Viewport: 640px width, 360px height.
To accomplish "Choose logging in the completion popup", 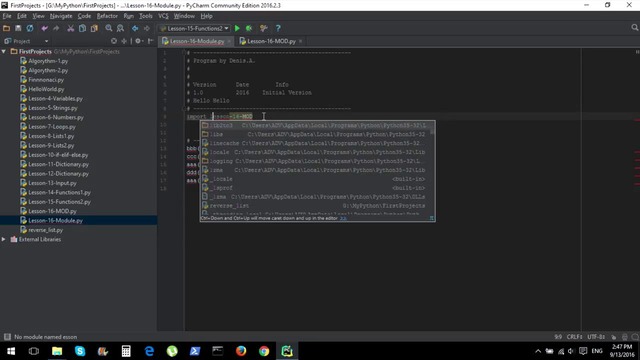I will coord(315,161).
